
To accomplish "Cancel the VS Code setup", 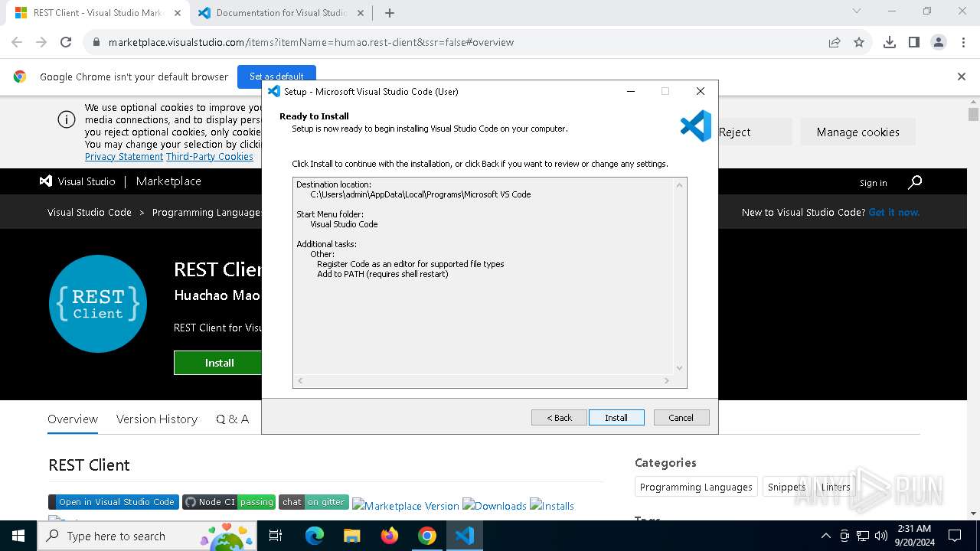I will coord(681,417).
